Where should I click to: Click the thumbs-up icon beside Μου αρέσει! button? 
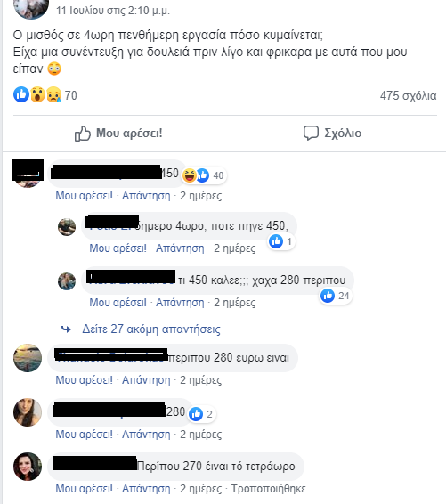83,133
